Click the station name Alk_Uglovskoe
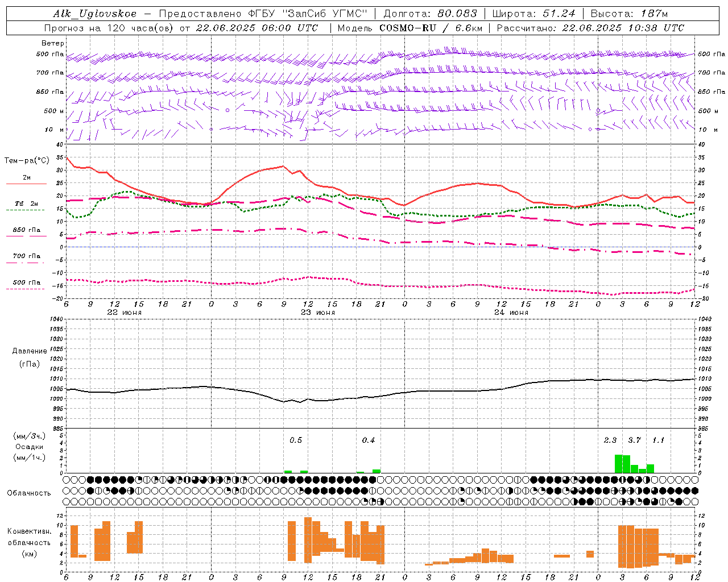This screenshot has height=582, width=728. pyautogui.click(x=95, y=14)
